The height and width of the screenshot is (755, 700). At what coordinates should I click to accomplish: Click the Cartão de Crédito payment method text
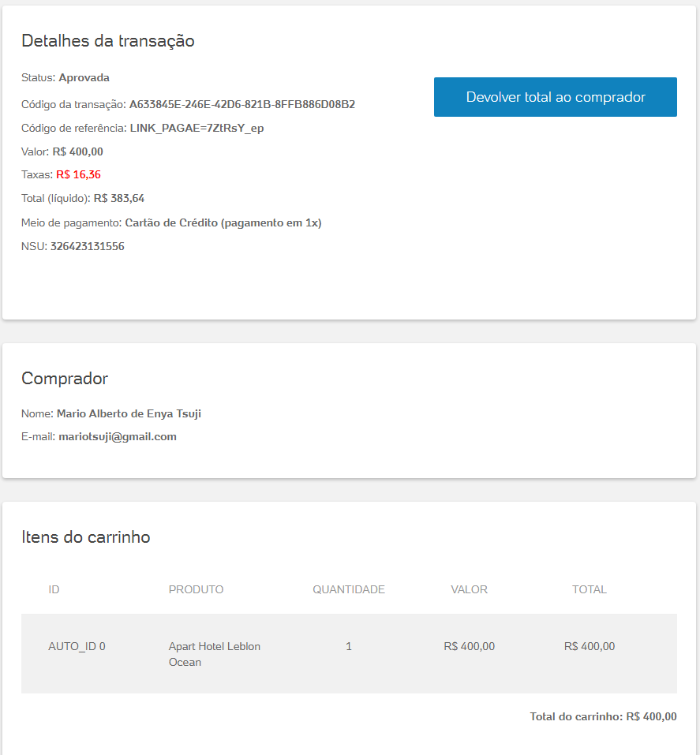223,222
